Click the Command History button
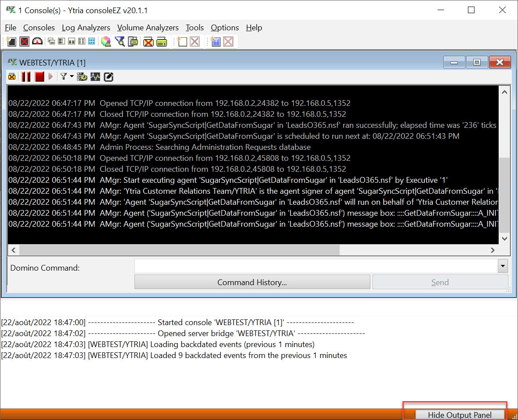518x420 pixels. pos(252,282)
